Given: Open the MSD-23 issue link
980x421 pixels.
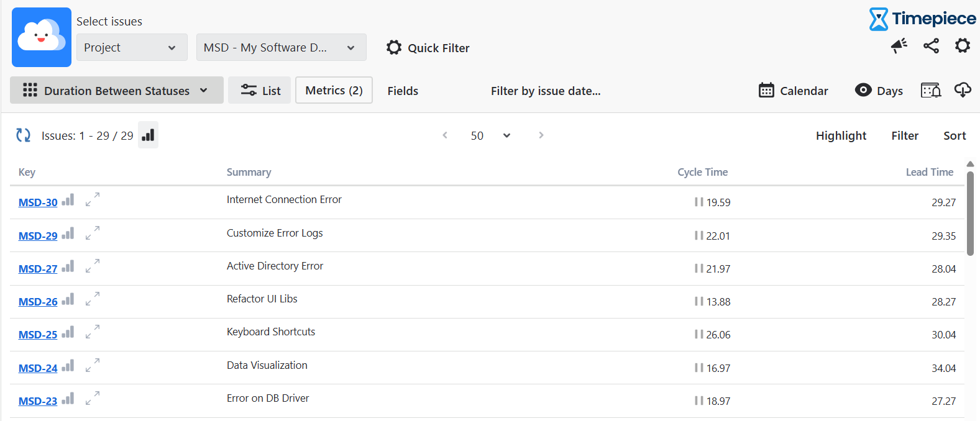Looking at the screenshot, I should 38,401.
